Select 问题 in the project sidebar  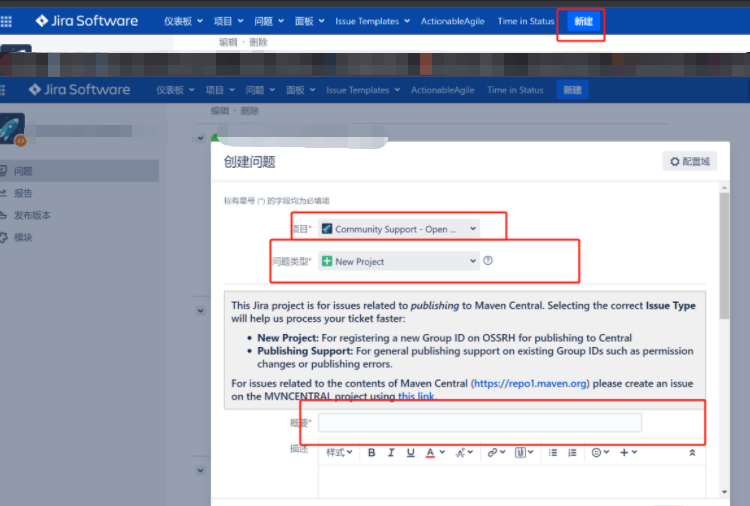(79, 171)
